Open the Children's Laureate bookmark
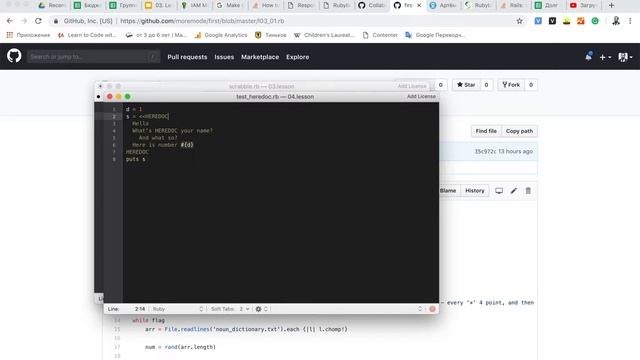Screen dimensions: 640x360 [324, 35]
